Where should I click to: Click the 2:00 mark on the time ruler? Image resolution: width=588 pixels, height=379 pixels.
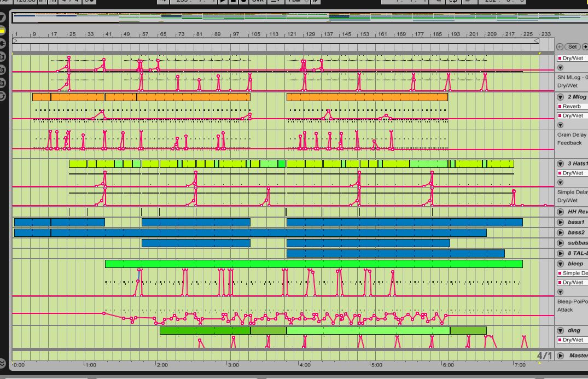[162, 365]
